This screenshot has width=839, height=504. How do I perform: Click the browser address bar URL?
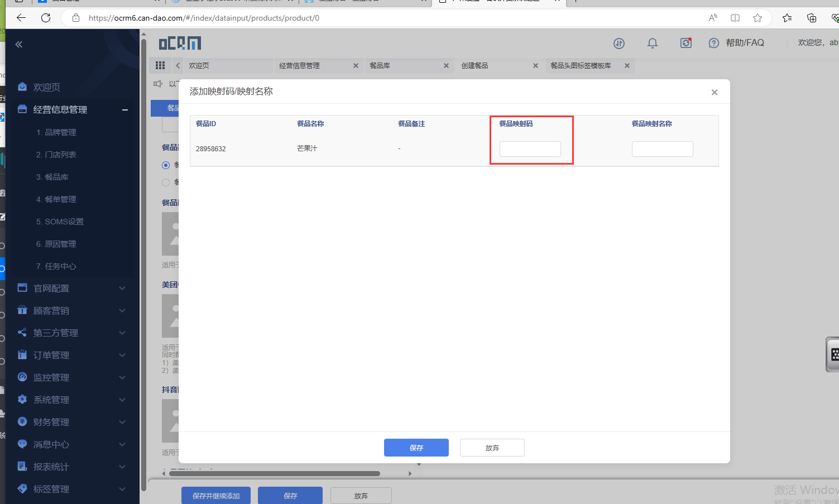pos(204,18)
